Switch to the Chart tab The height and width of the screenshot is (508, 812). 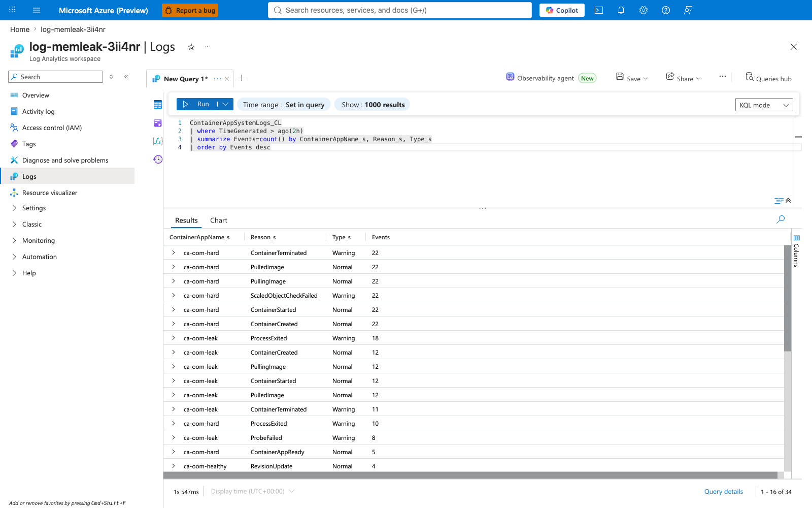[x=219, y=220]
